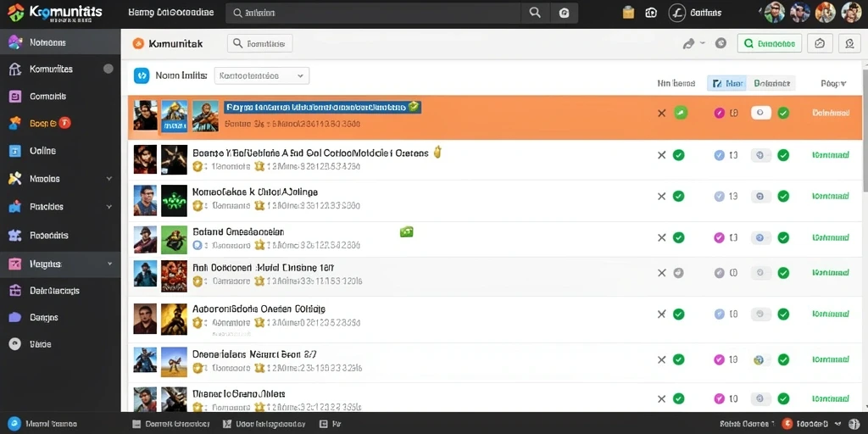Click the X icon in the Boente row
The height and width of the screenshot is (434, 868).
pos(661,156)
